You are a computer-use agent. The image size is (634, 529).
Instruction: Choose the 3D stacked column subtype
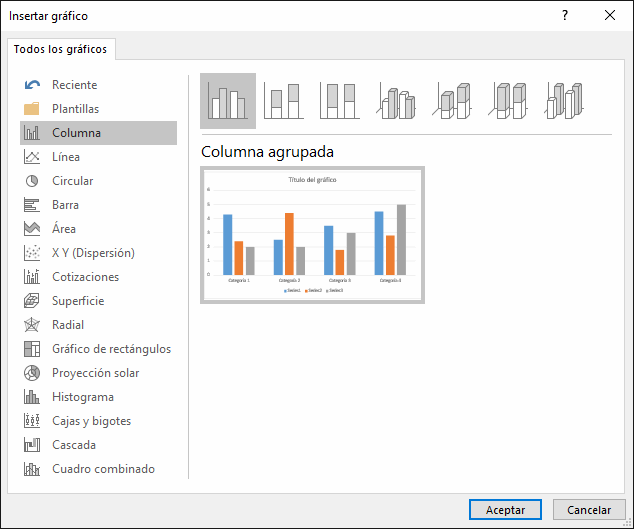tap(453, 101)
